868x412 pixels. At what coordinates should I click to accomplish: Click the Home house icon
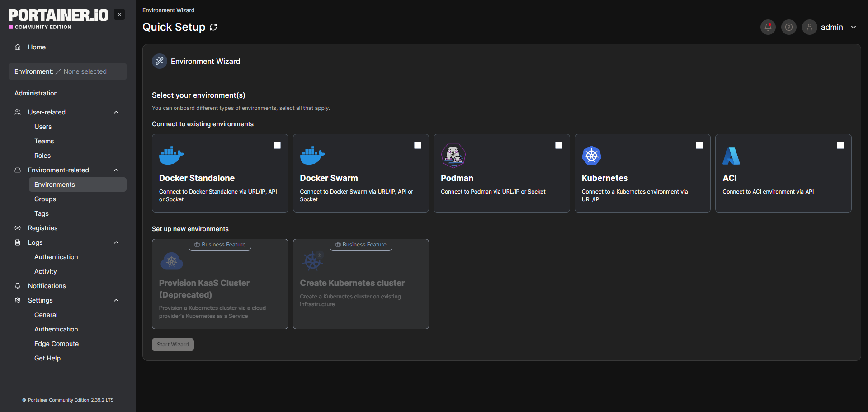[x=18, y=47]
